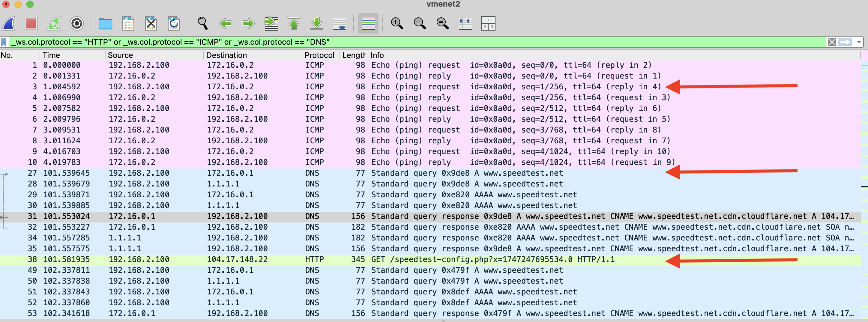
Task: Sort by the No. column header
Action: (x=20, y=55)
